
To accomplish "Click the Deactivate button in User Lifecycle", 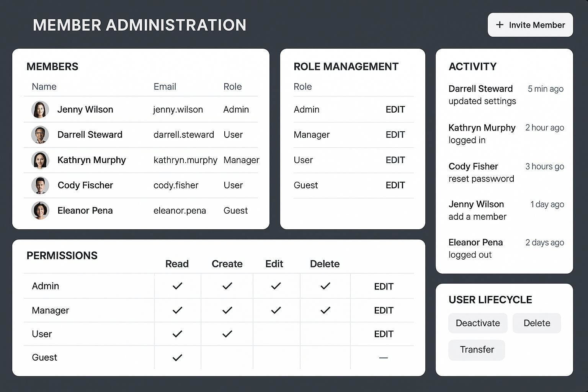I will pos(478,323).
